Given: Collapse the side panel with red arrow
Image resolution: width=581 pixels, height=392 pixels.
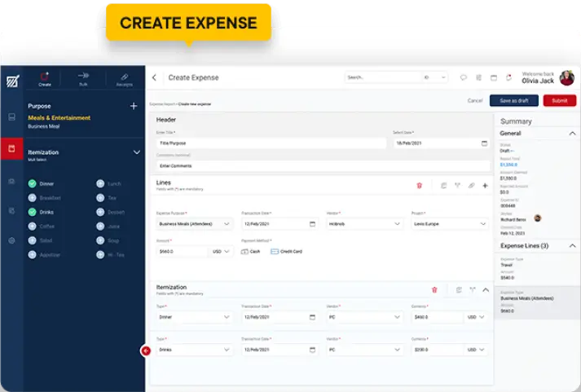Looking at the screenshot, I should pos(146,350).
